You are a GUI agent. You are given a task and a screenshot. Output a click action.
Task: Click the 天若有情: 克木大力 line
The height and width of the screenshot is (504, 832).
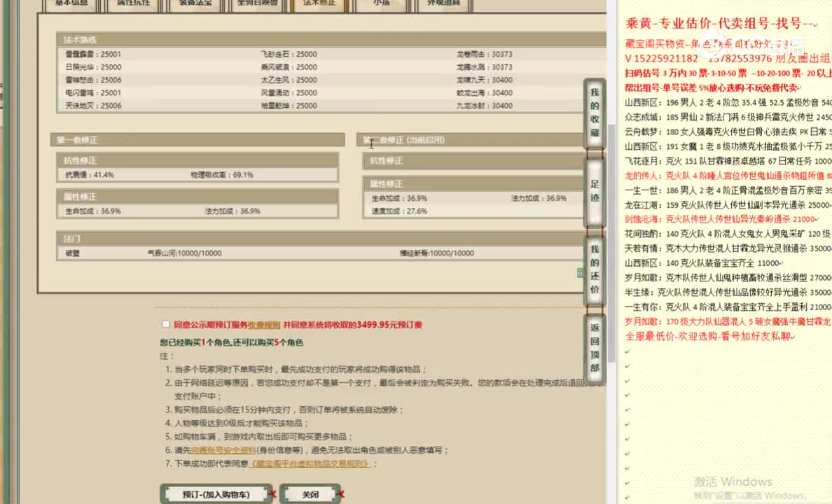[728, 248]
